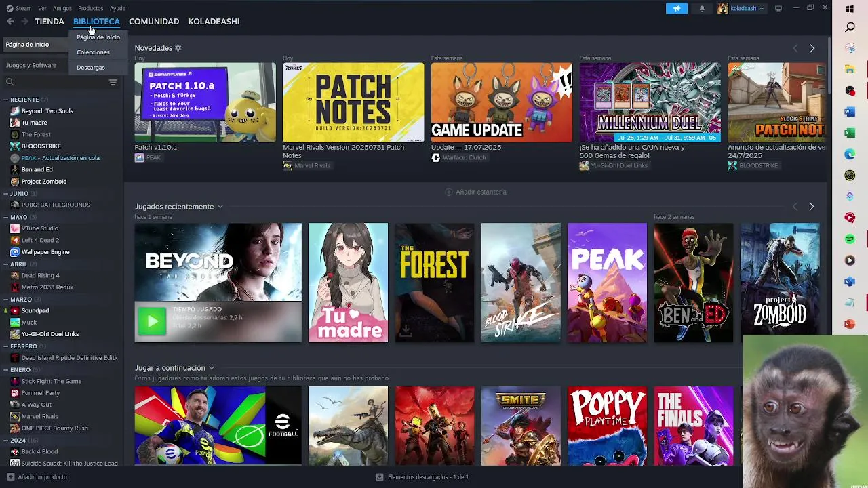Launch Excel from the taskbar
This screenshot has width=868, height=488.
point(850,133)
